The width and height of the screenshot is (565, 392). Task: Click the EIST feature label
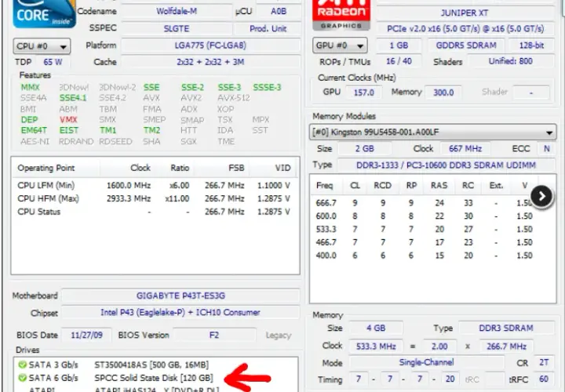click(69, 130)
